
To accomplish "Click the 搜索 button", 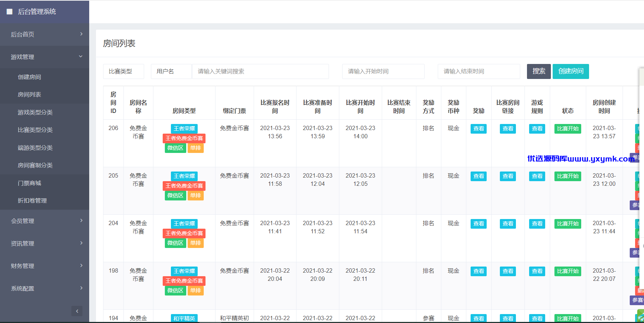I will pos(539,71).
